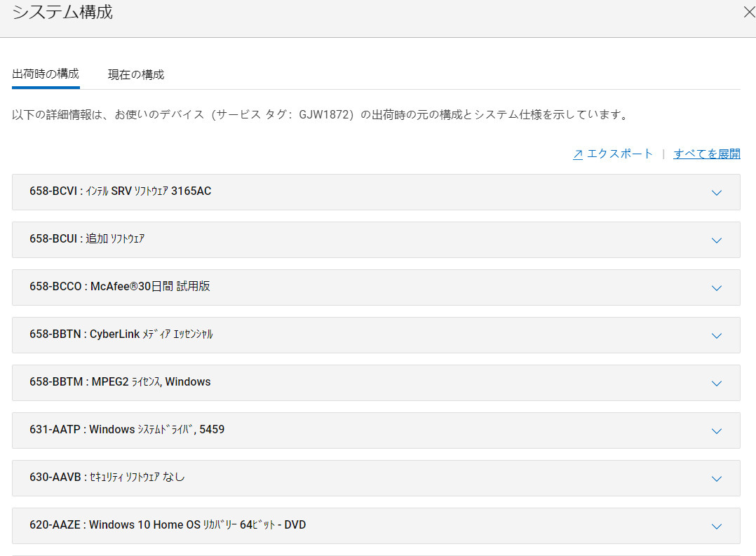Expand the 658-BCUI chevron
The height and width of the screenshot is (556, 756).
click(x=717, y=240)
